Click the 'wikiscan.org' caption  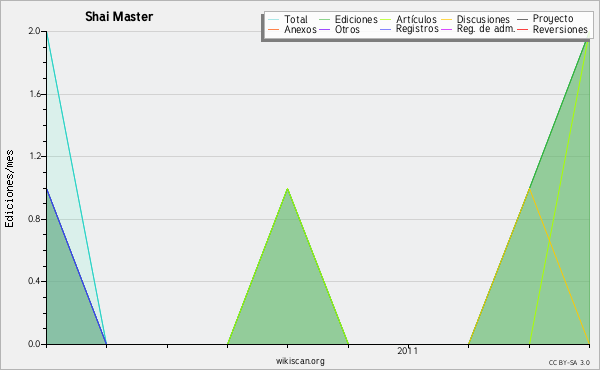point(300,361)
